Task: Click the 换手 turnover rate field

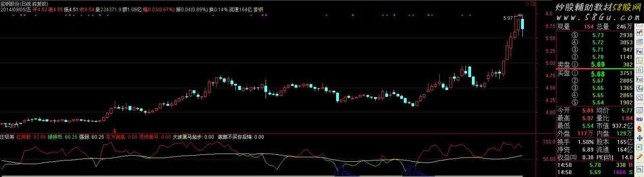Action: point(564,142)
